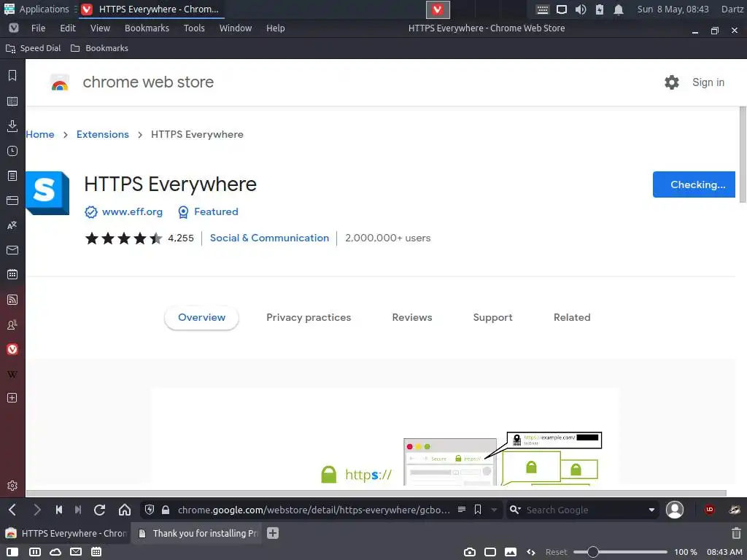The width and height of the screenshot is (747, 560).
Task: Open the Vivaldi main menu icon
Action: [x=14, y=28]
